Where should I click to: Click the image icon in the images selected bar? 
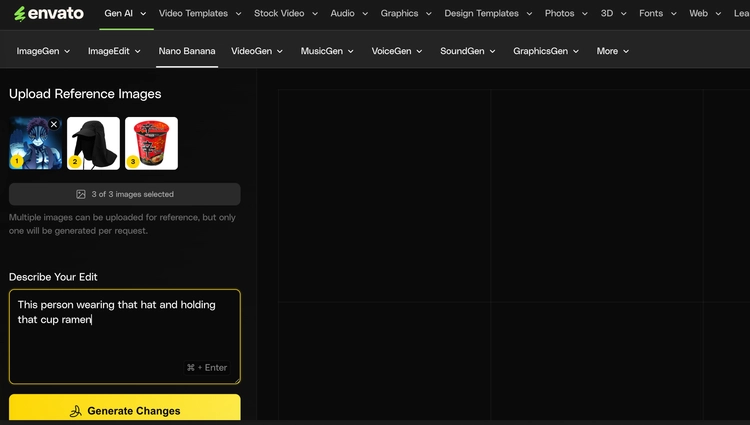click(81, 194)
